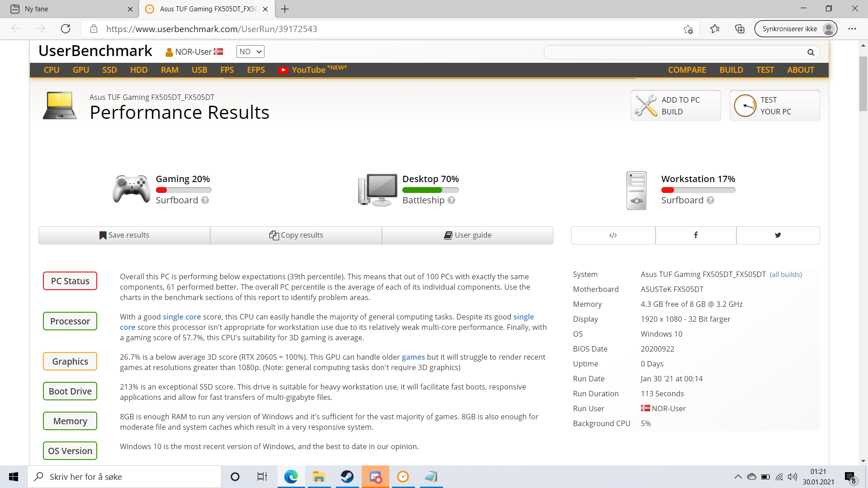Click the browser Refresh button
Viewport: 868px width, 488px height.
[x=66, y=29]
